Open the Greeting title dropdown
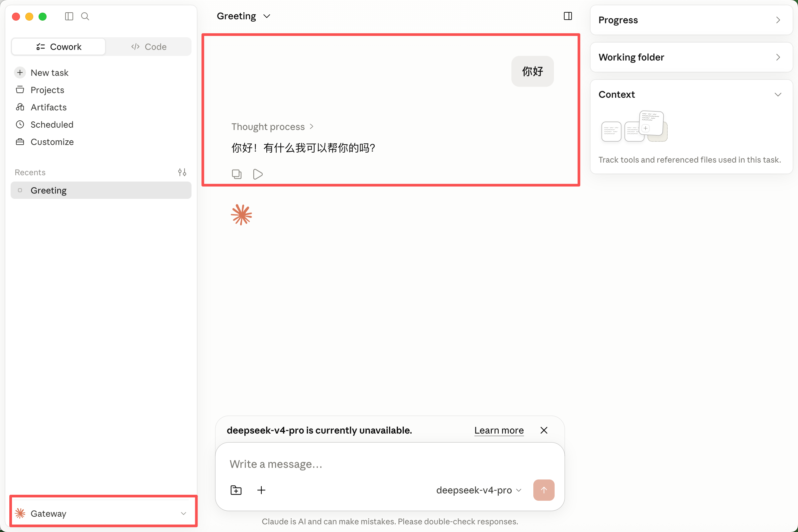Viewport: 798px width, 532px height. pos(243,16)
